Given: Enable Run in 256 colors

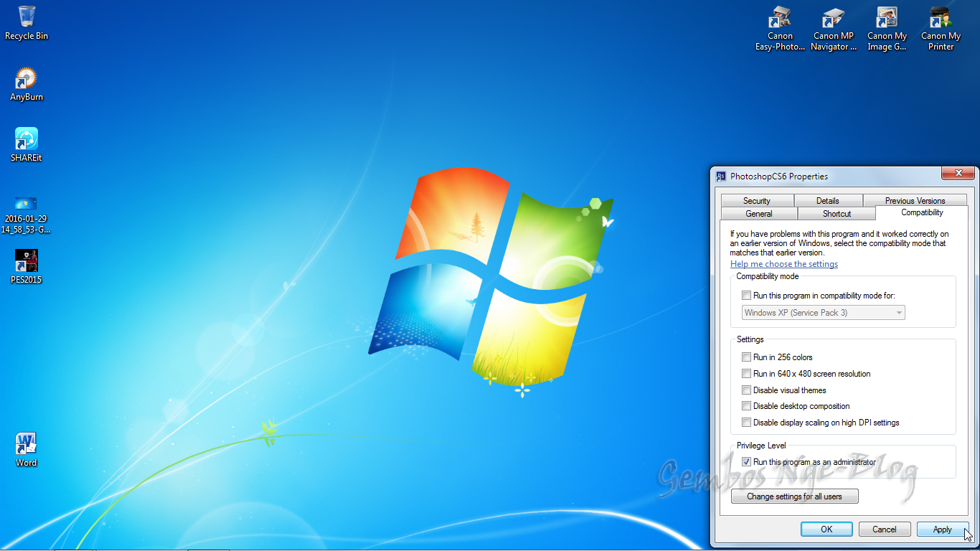Looking at the screenshot, I should [x=746, y=357].
